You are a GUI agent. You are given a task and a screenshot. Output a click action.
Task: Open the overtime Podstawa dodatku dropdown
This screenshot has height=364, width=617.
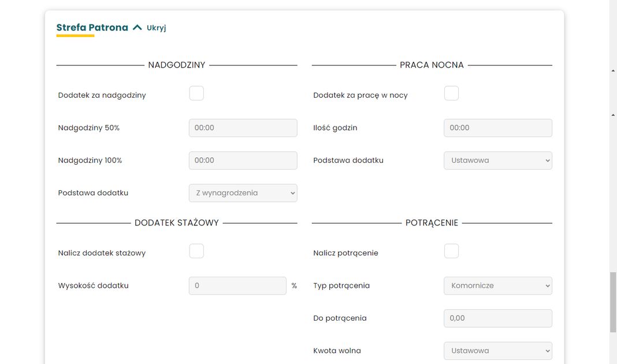(243, 193)
